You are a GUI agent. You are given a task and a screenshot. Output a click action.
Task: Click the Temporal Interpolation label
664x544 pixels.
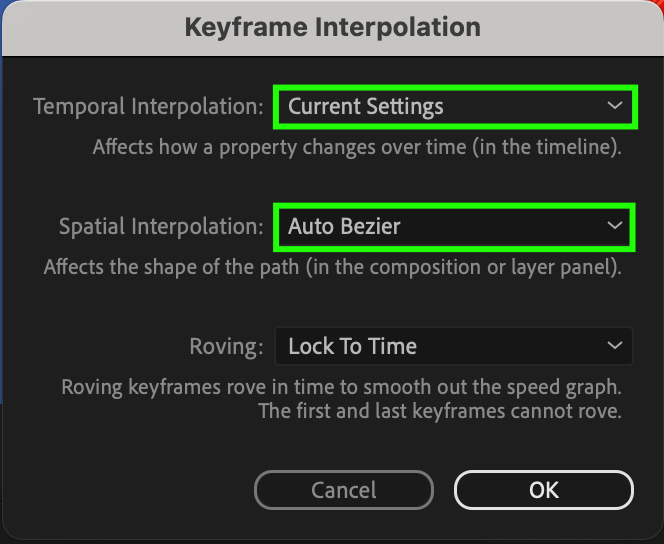point(149,107)
